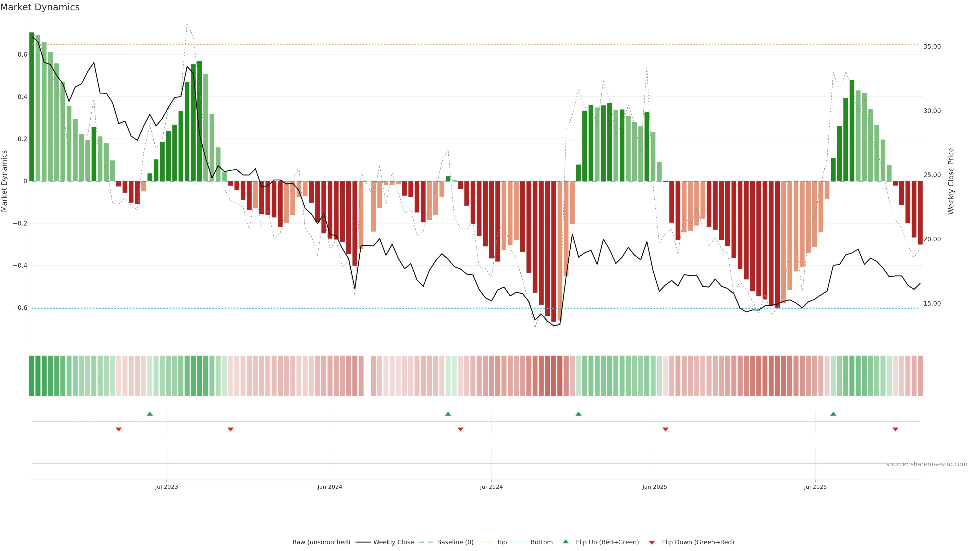Toggle the Weekly Close legend series

tap(393, 542)
